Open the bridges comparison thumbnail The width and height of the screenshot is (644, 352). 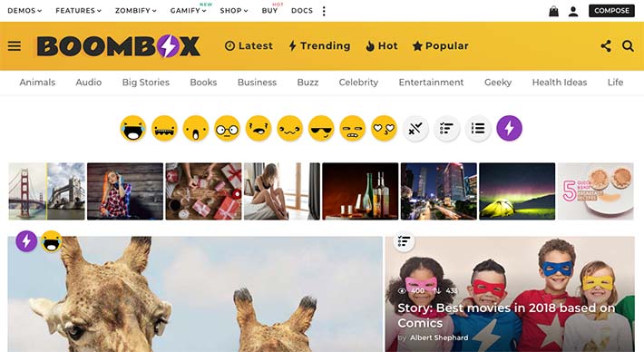(47, 191)
